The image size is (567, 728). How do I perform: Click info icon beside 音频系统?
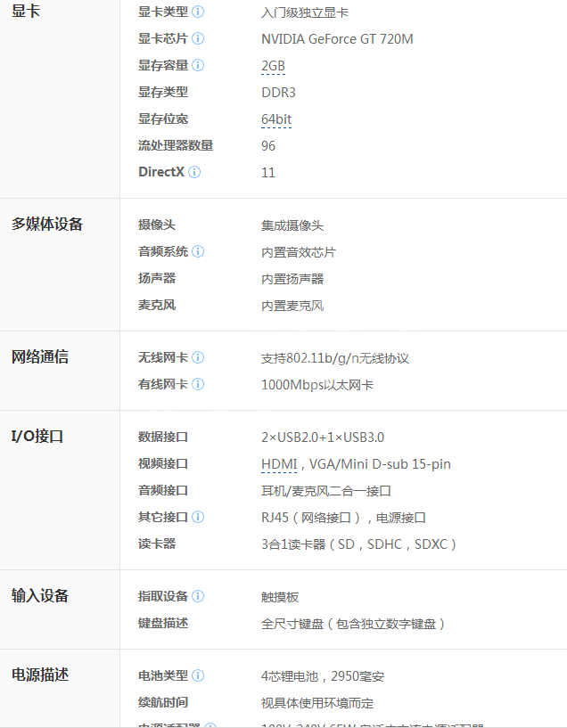tap(198, 251)
